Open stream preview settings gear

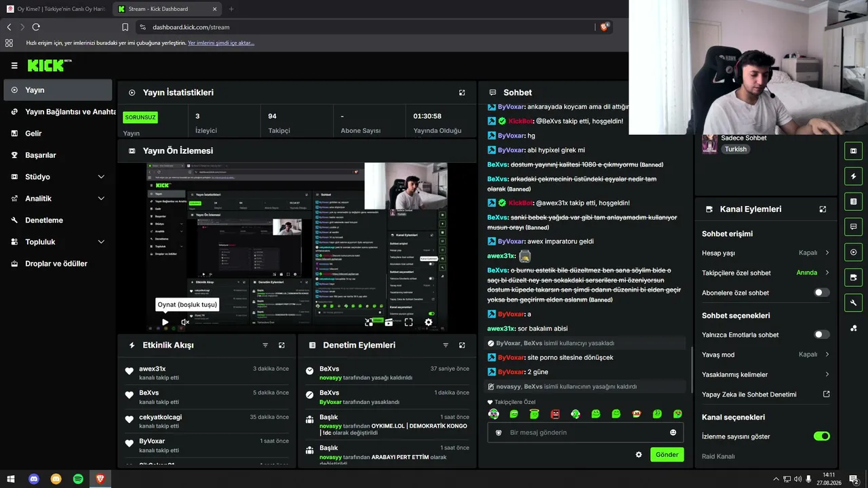point(429,323)
